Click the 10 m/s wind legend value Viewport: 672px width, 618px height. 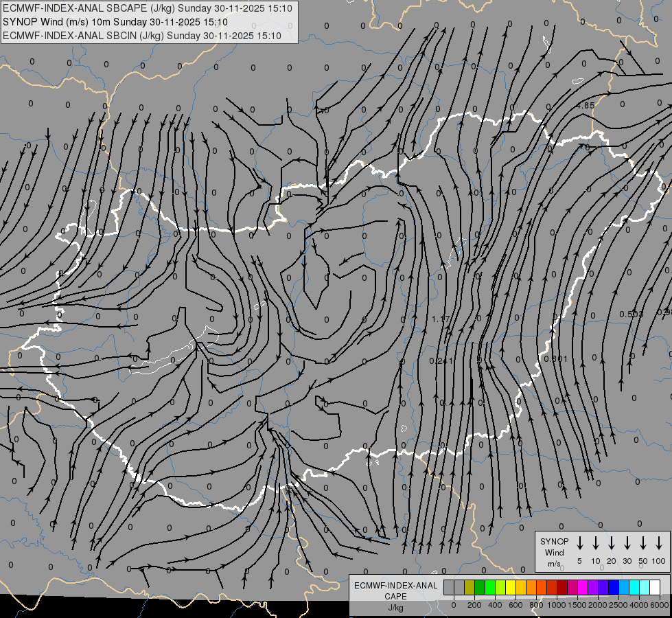(596, 561)
